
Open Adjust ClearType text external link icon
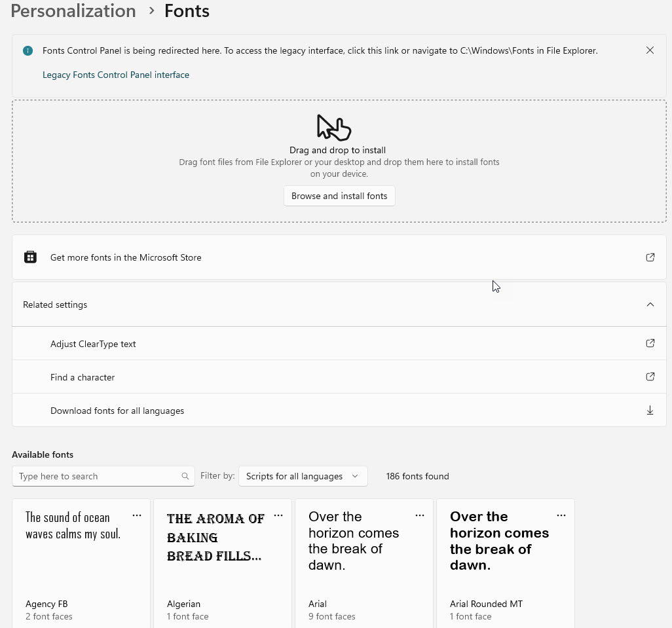650,344
